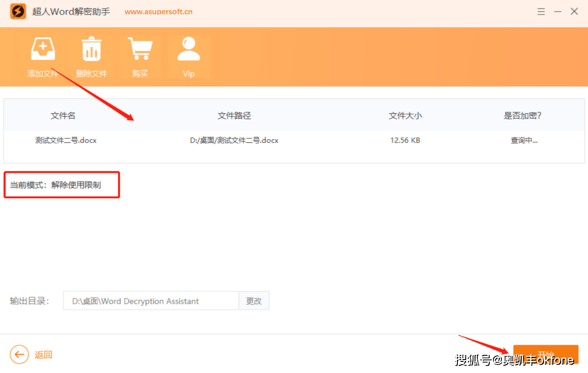Click the 文件路径 column header
The width and height of the screenshot is (588, 373).
234,116
